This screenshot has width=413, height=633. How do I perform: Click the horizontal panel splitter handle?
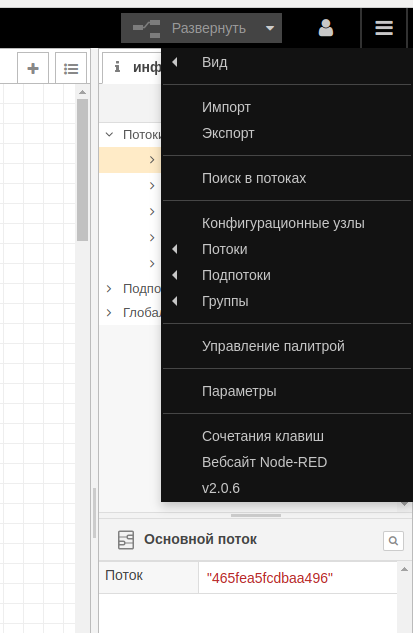[256, 516]
